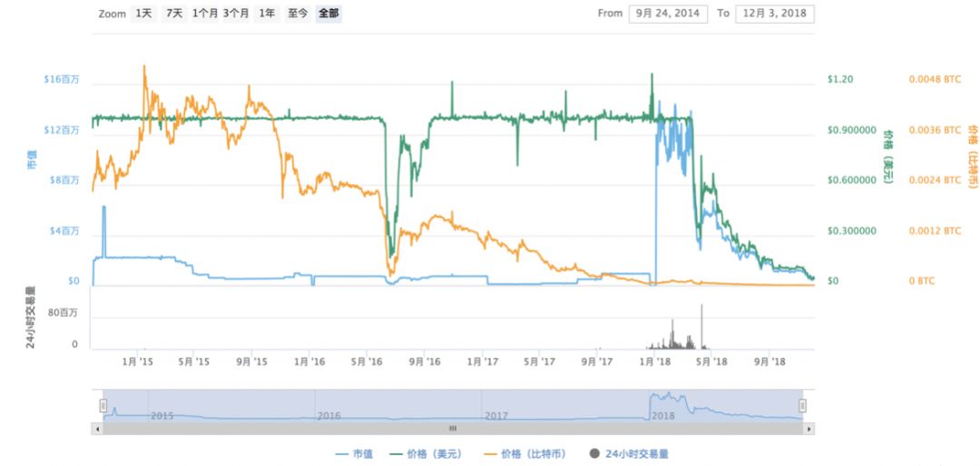Toggle the 24小时交易量 legend series
The height and width of the screenshot is (466, 980).
coord(628,454)
